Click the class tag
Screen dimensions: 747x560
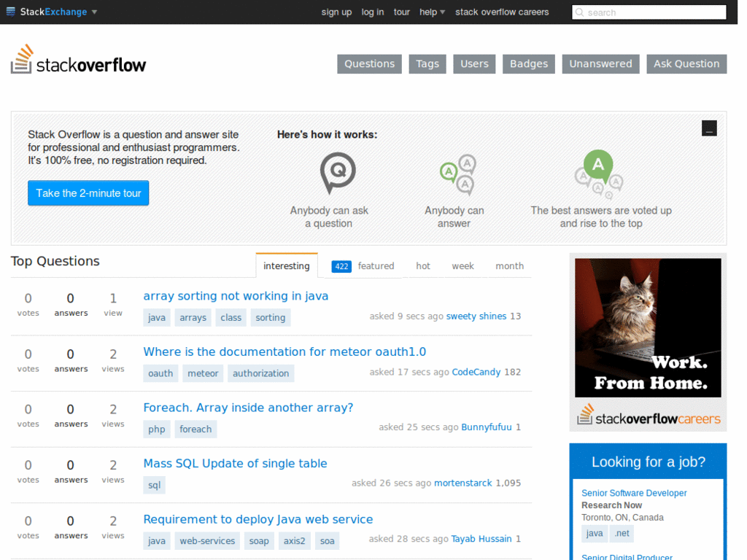tap(231, 318)
